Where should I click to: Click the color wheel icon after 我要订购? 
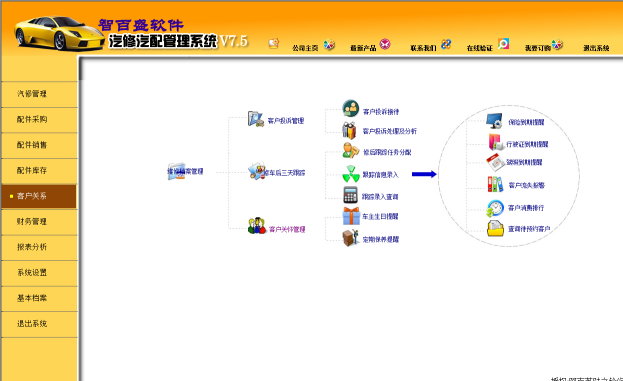pyautogui.click(x=557, y=44)
